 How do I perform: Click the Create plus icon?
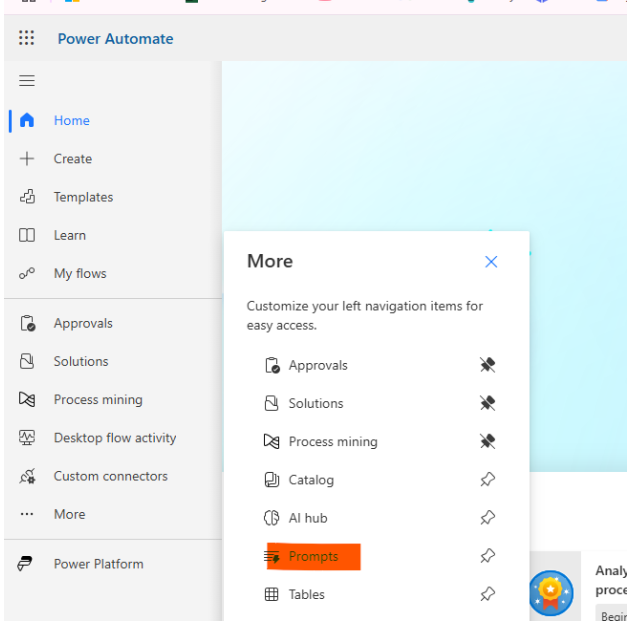pyautogui.click(x=27, y=159)
